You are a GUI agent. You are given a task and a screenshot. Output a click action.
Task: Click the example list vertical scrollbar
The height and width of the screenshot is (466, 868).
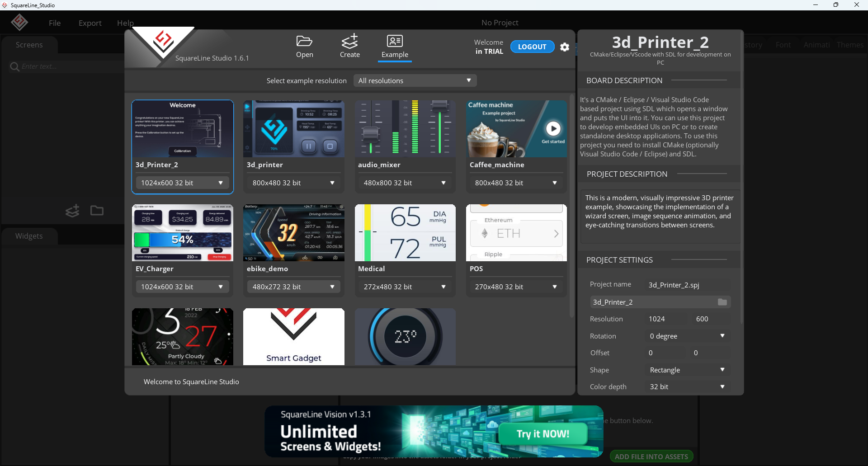571,206
